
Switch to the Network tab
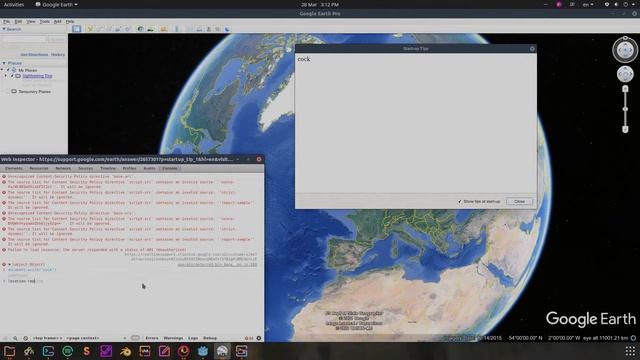tap(63, 168)
